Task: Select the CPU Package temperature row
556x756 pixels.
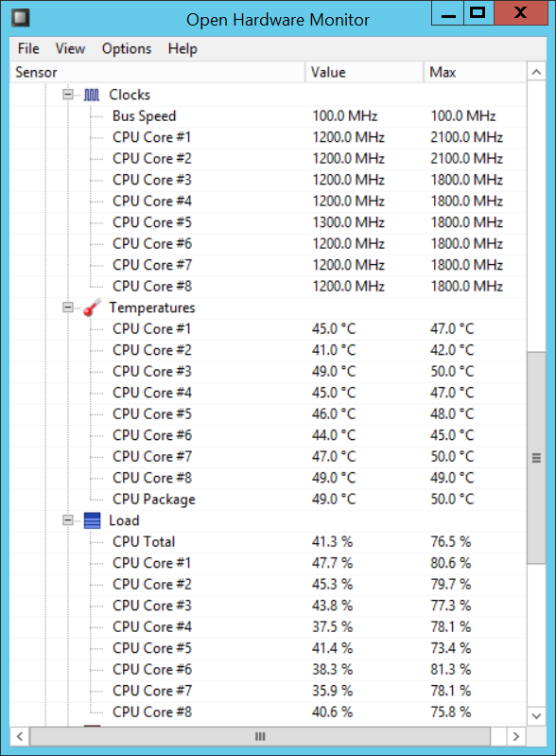Action: [268, 499]
